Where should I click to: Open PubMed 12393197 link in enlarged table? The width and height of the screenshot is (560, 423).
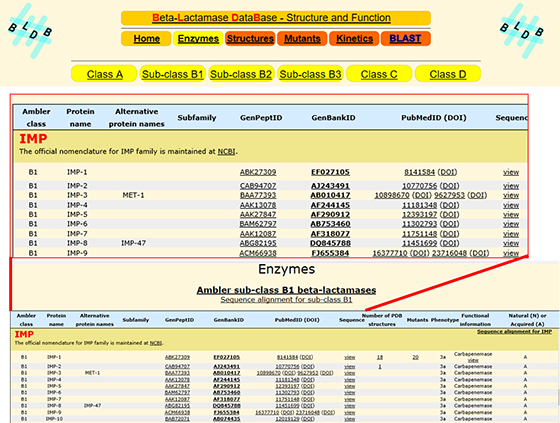[419, 215]
